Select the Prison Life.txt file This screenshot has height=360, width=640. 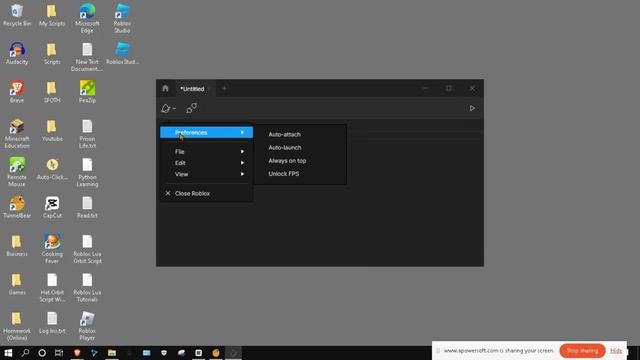87,133
